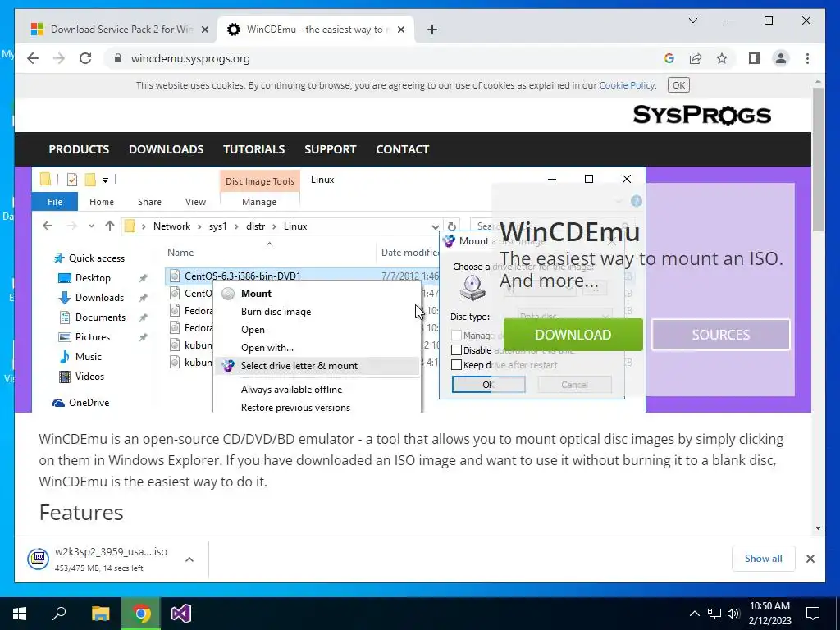Click the scrollbar down arrow
The width and height of the screenshot is (840, 630).
click(x=818, y=528)
